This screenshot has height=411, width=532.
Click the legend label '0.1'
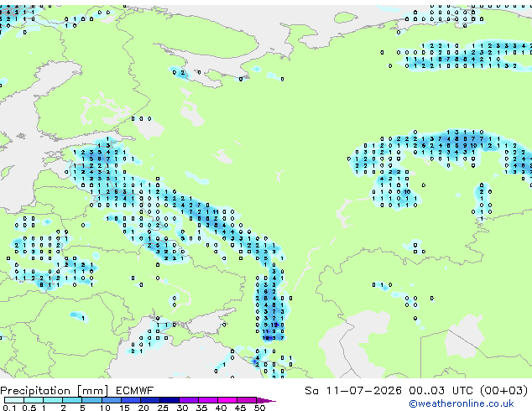point(9,408)
